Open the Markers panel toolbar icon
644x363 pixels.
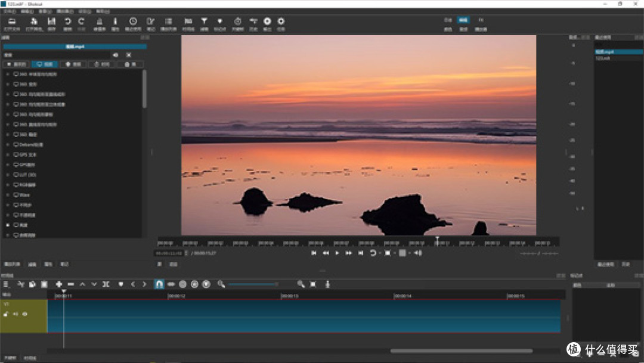point(219,21)
